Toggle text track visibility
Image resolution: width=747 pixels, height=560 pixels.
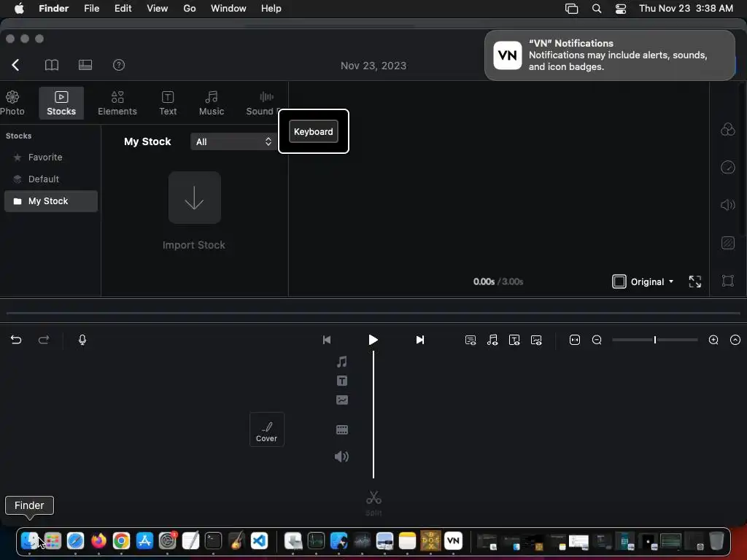tap(514, 340)
